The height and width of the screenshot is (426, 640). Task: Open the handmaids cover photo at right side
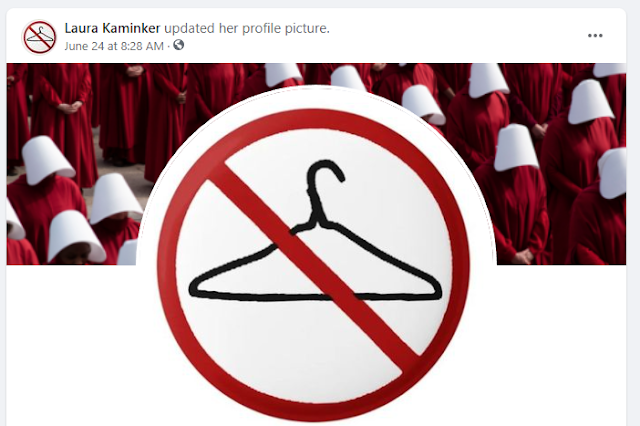click(559, 163)
